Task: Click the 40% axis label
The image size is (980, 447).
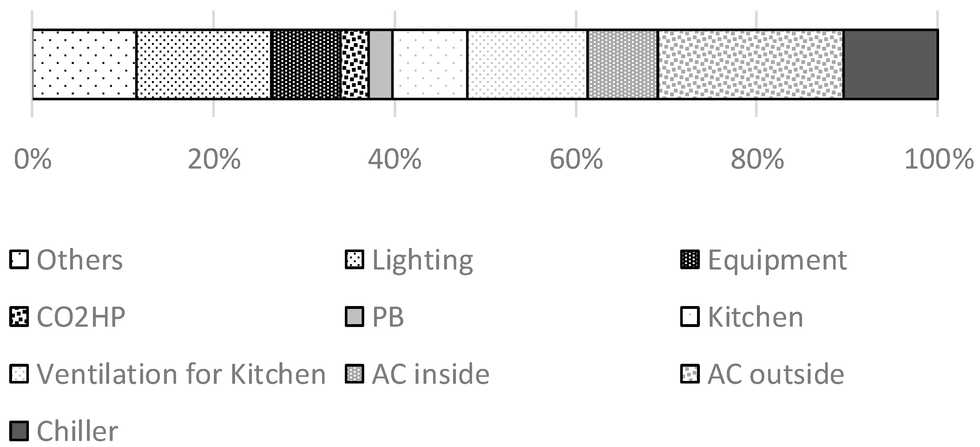Action: 395,159
